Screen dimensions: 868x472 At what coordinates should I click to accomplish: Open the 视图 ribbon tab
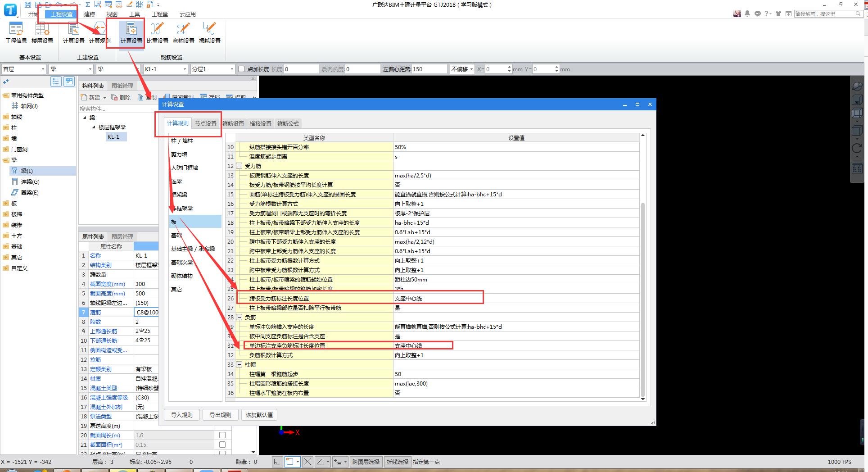coord(112,14)
